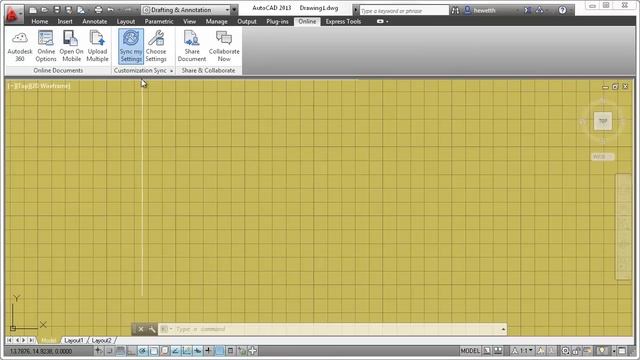Image resolution: width=640 pixels, height=360 pixels.
Task: Click the coordinates readout in status bar
Action: tap(41, 351)
